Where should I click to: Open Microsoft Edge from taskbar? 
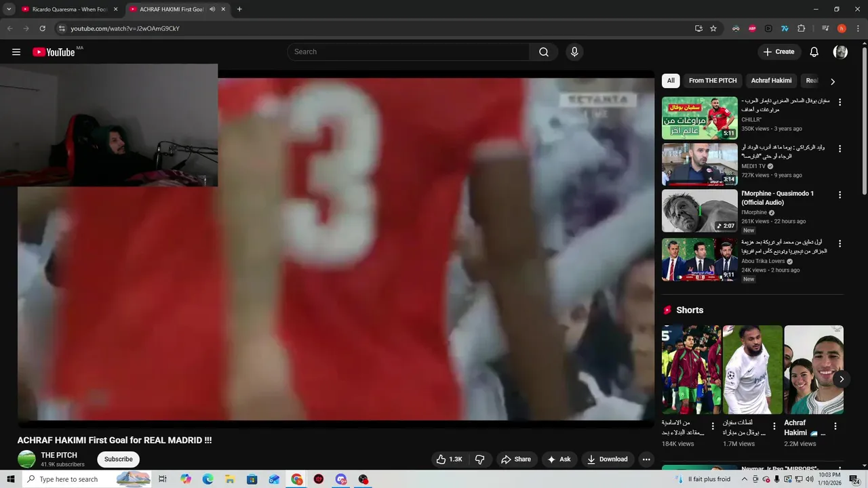click(x=208, y=479)
